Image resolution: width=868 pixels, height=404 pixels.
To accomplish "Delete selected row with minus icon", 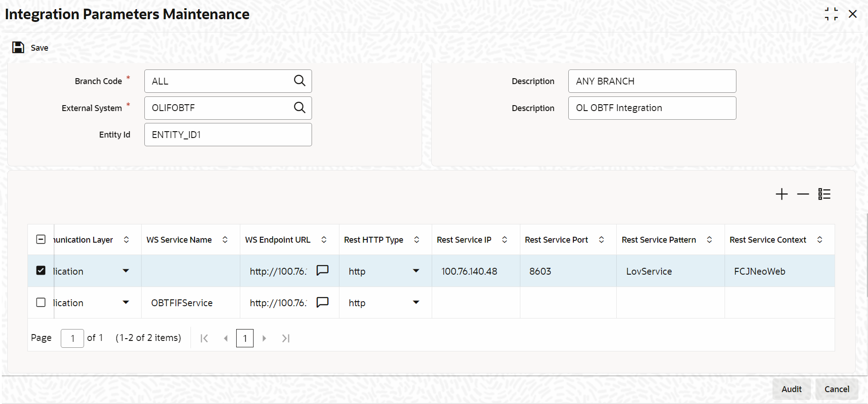I will click(803, 194).
